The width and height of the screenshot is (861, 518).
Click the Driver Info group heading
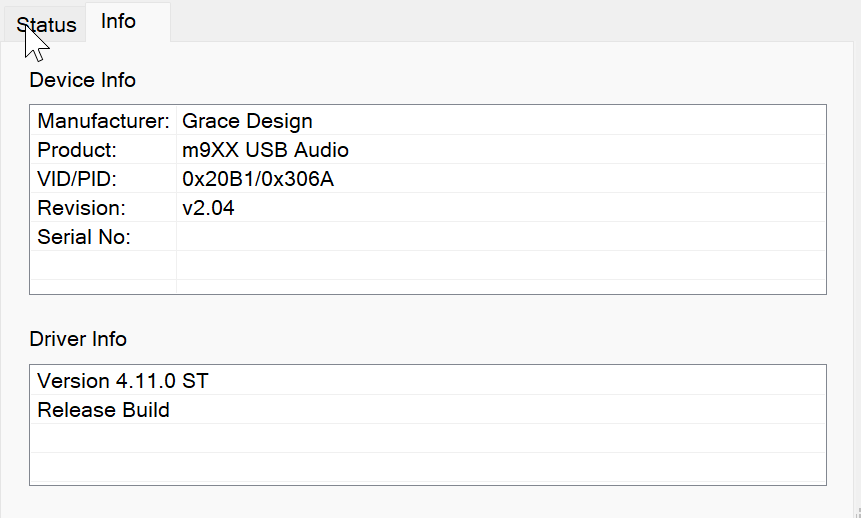pos(78,339)
